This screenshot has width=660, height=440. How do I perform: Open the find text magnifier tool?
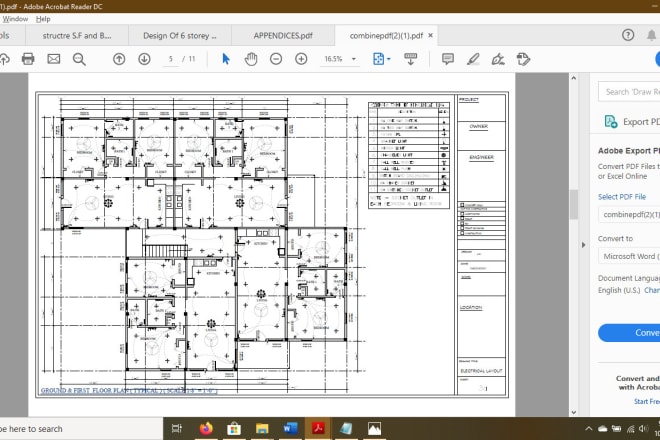[x=79, y=59]
